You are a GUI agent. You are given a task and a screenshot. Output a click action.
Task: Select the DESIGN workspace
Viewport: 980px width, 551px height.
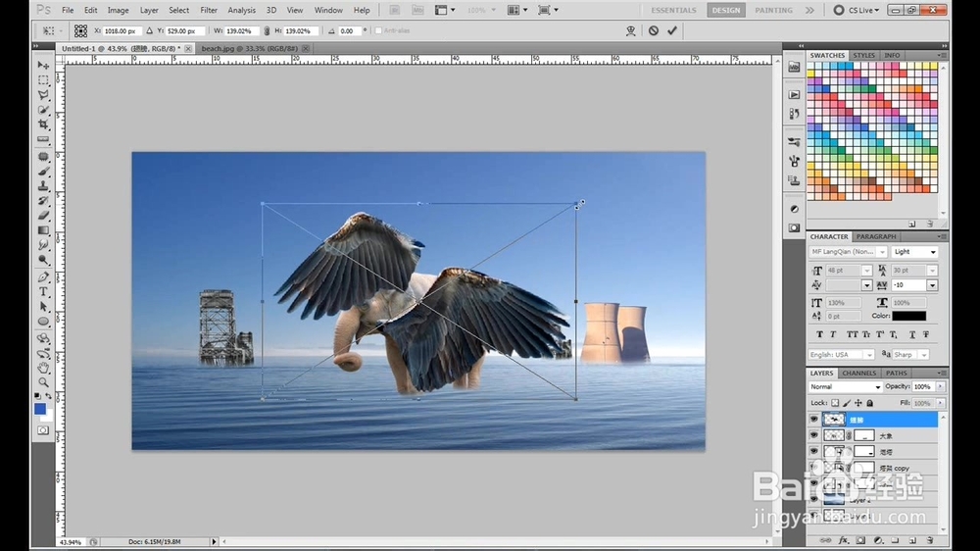click(x=725, y=10)
